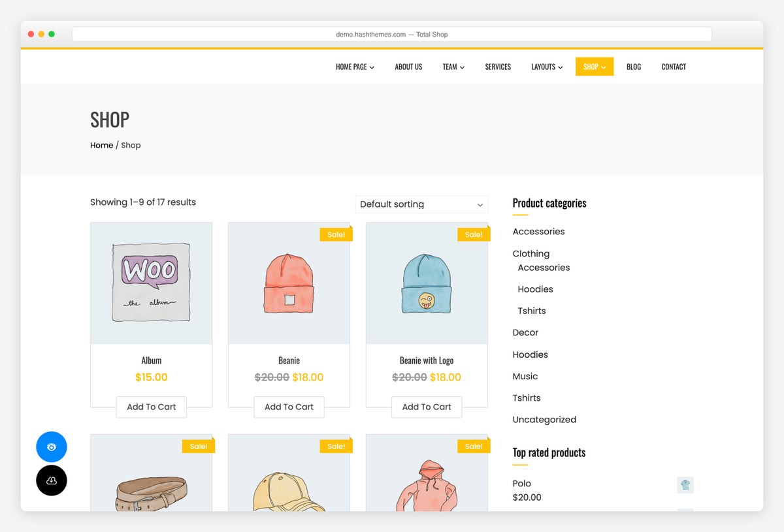Screen dimensions: 784x532
Task: Select top-level Accessories category
Action: tap(538, 232)
